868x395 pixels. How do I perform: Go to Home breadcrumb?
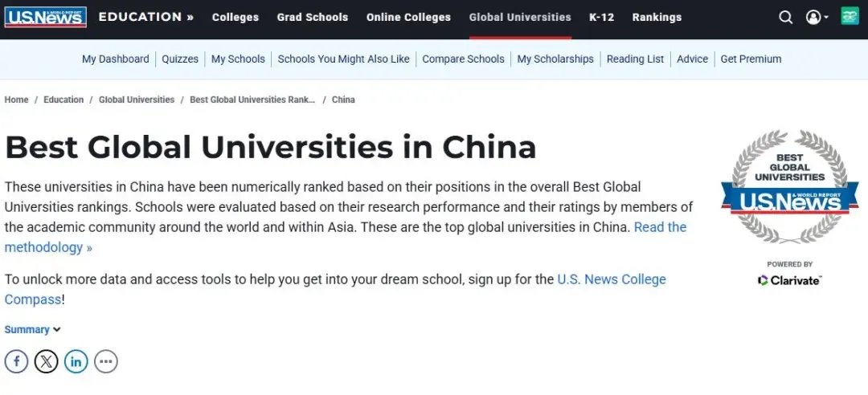coord(17,100)
